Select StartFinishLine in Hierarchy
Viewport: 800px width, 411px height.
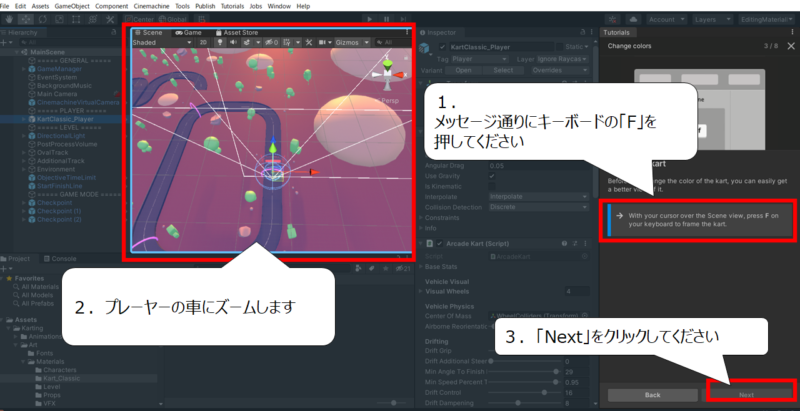pos(59,186)
